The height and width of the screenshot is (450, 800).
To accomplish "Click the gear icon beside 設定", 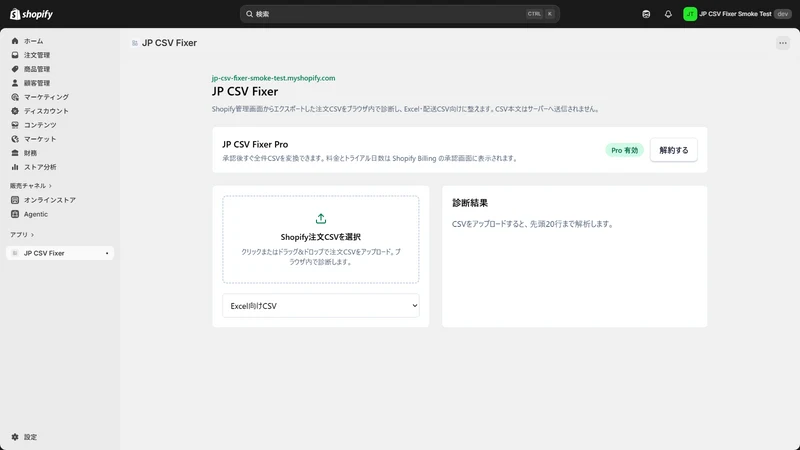I will coord(15,437).
